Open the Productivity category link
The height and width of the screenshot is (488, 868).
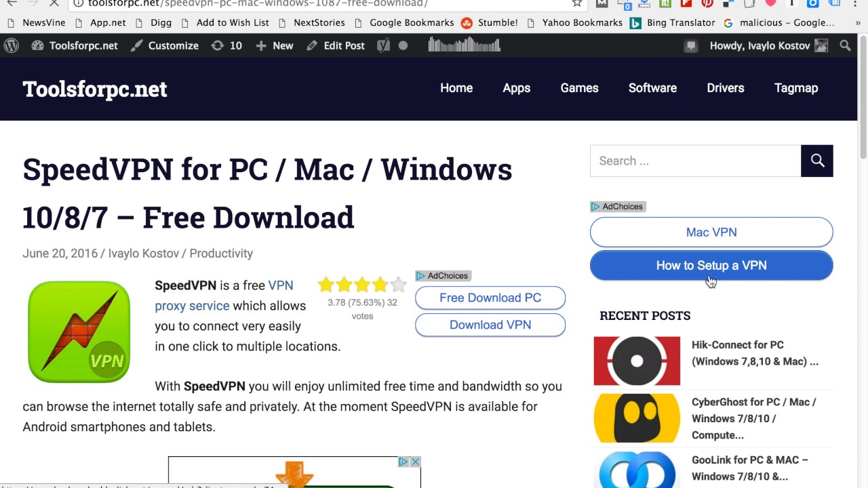(x=221, y=253)
